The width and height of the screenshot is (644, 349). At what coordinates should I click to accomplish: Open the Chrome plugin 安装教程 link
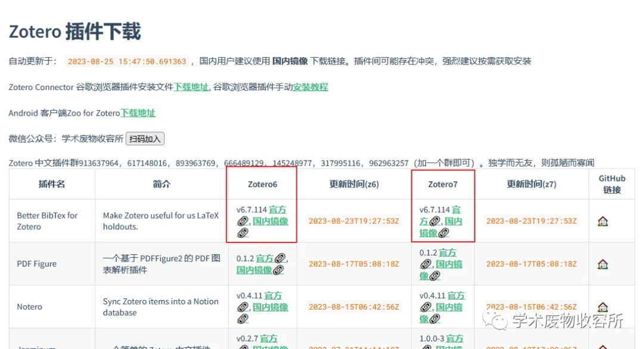(310, 87)
